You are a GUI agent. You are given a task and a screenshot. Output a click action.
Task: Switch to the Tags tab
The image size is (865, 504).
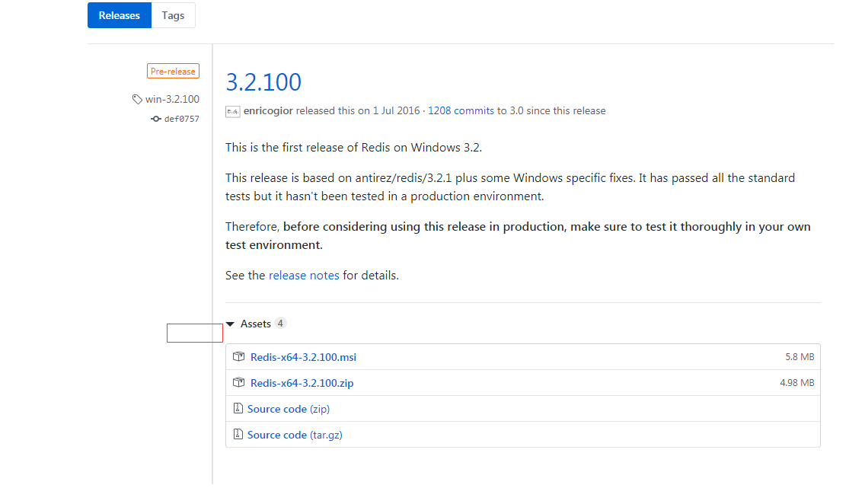tap(173, 15)
